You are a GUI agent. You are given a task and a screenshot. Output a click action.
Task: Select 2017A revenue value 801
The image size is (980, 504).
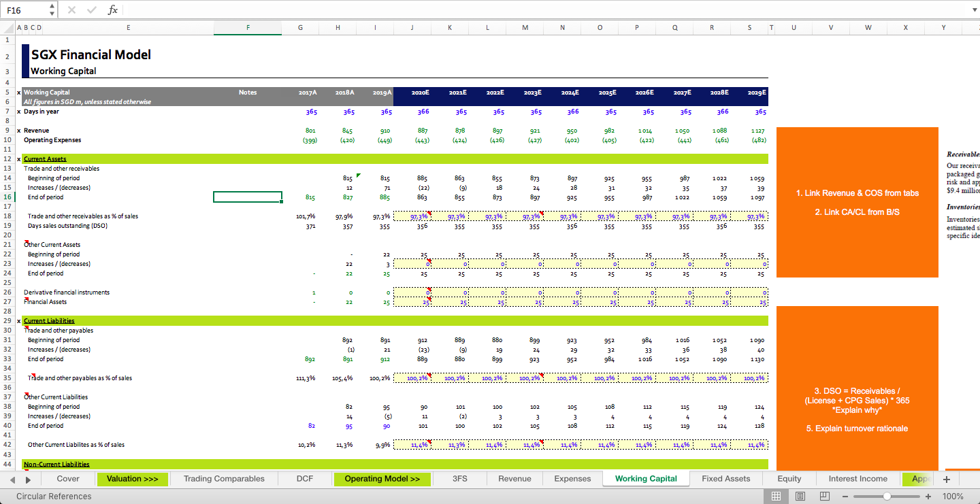click(x=310, y=131)
